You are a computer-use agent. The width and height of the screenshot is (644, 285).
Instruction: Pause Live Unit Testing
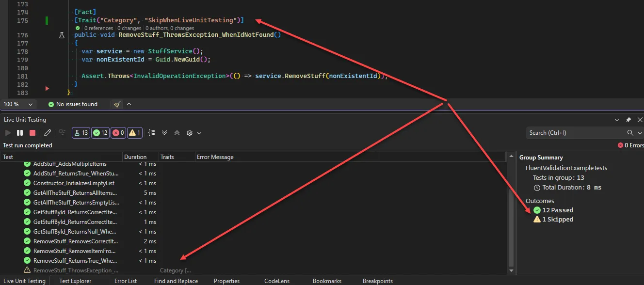[x=19, y=132]
